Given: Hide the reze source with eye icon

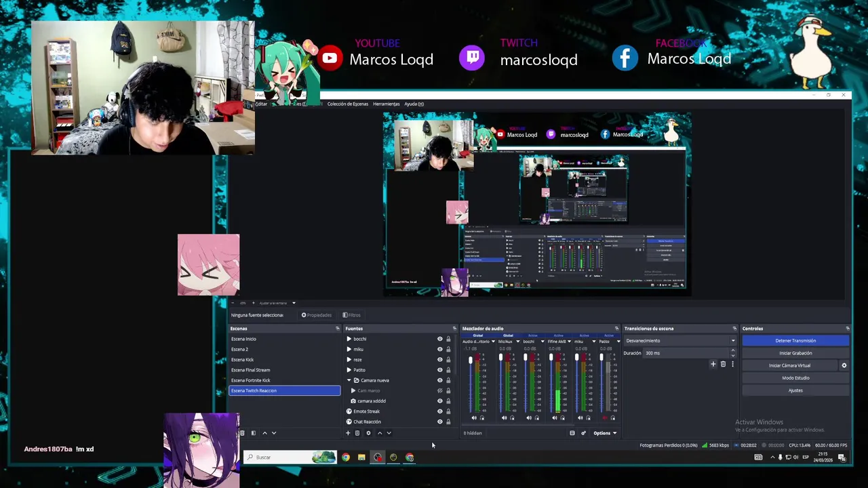Looking at the screenshot, I should (x=439, y=359).
